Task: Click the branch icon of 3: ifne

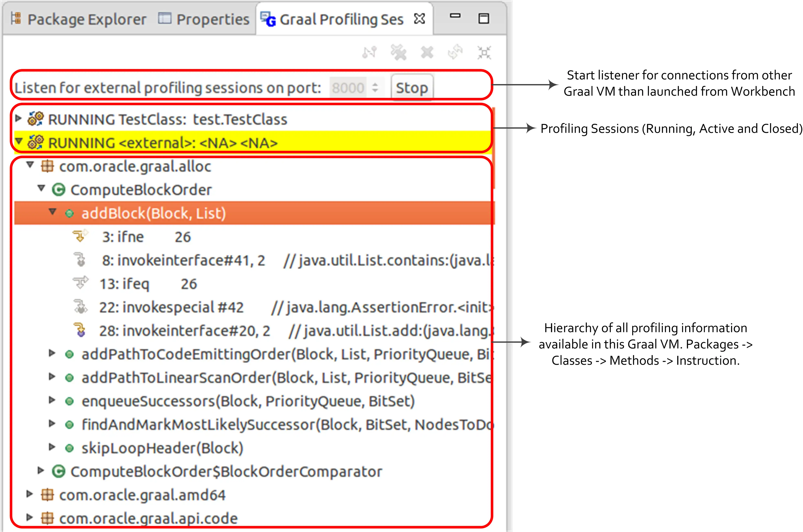Action: coord(80,236)
